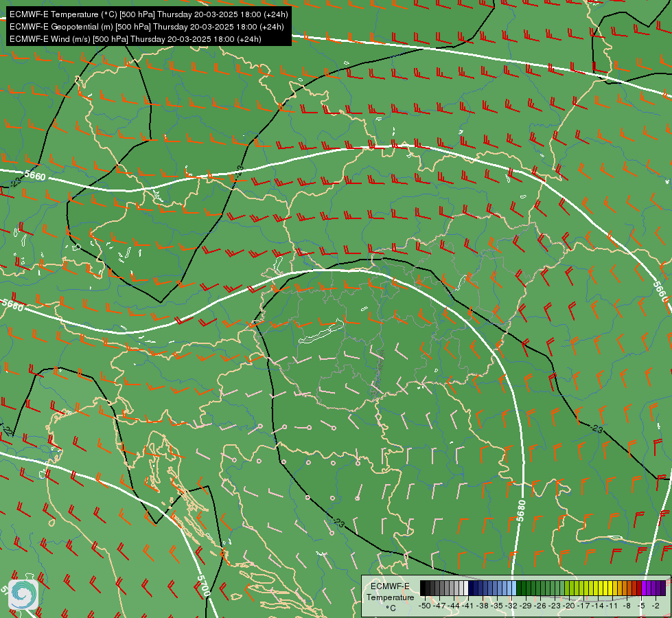Select the -8 value in the legend

[627, 606]
